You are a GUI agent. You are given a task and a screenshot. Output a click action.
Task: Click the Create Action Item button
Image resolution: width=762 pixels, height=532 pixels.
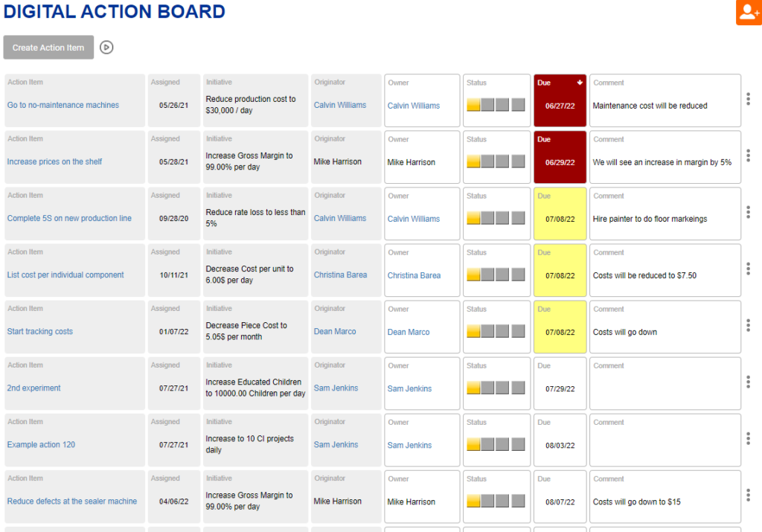click(48, 48)
